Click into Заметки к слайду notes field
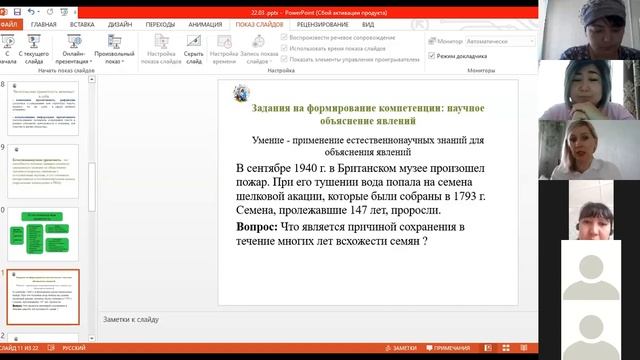The height and width of the screenshot is (360, 640). tap(318, 327)
